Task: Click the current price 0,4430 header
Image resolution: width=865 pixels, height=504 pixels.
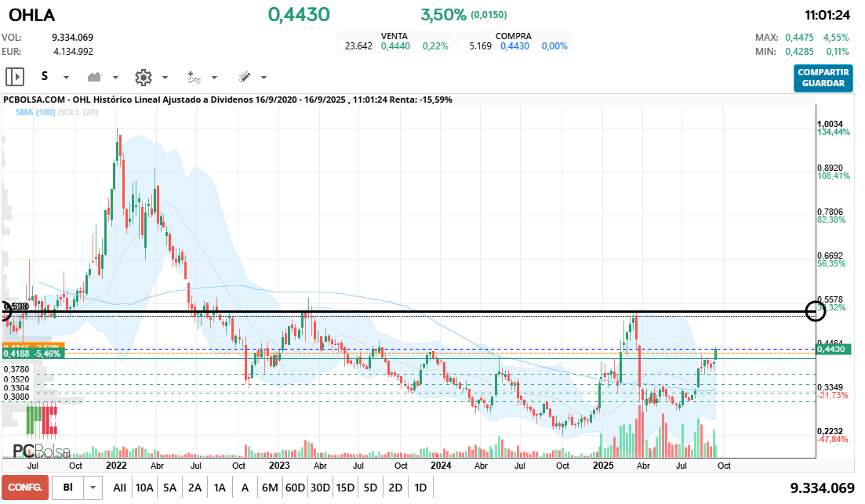Action: [x=299, y=14]
